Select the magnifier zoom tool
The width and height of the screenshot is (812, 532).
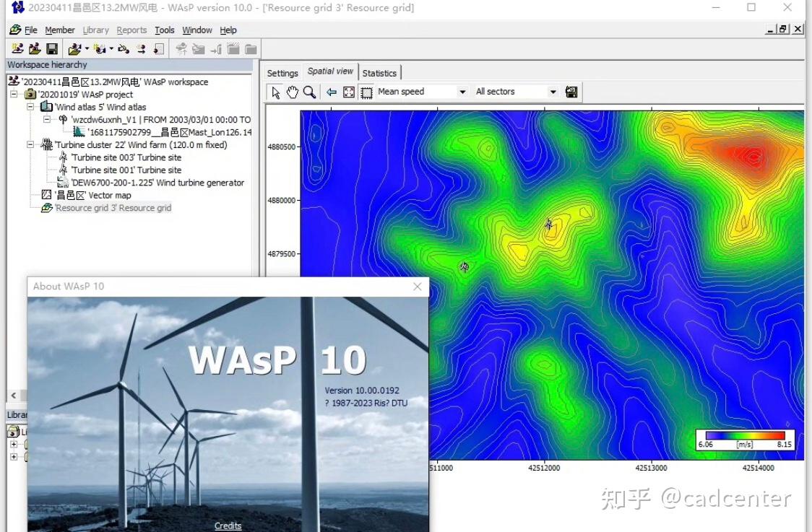coord(308,92)
